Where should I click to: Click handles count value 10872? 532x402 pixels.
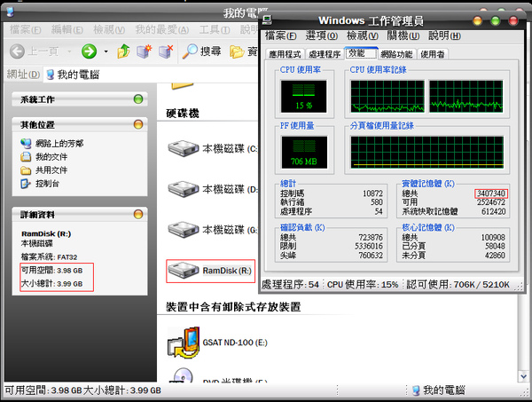pos(372,193)
